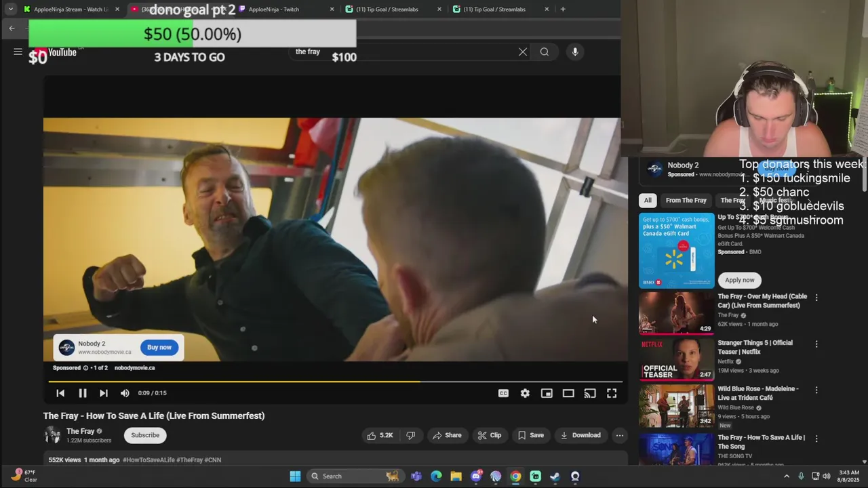The width and height of the screenshot is (868, 488).
Task: Open the YouTube hamburger guide menu
Action: pyautogui.click(x=18, y=52)
